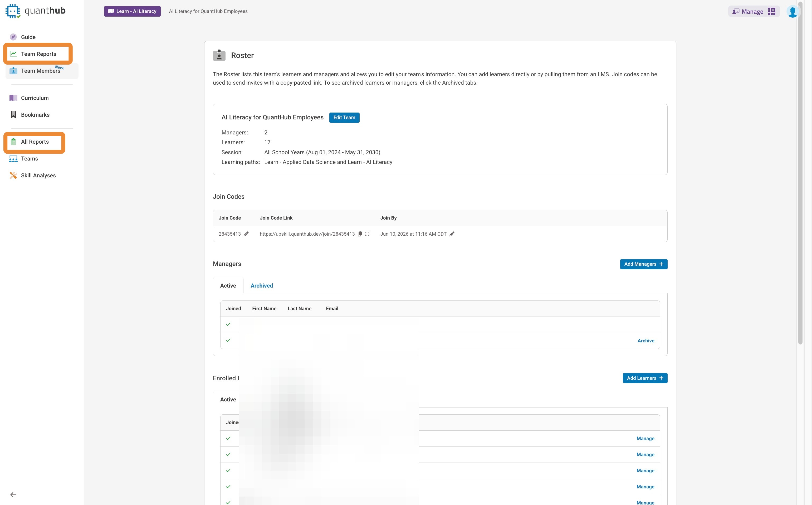
Task: Click Manage for the first enrolled learner
Action: pos(645,439)
